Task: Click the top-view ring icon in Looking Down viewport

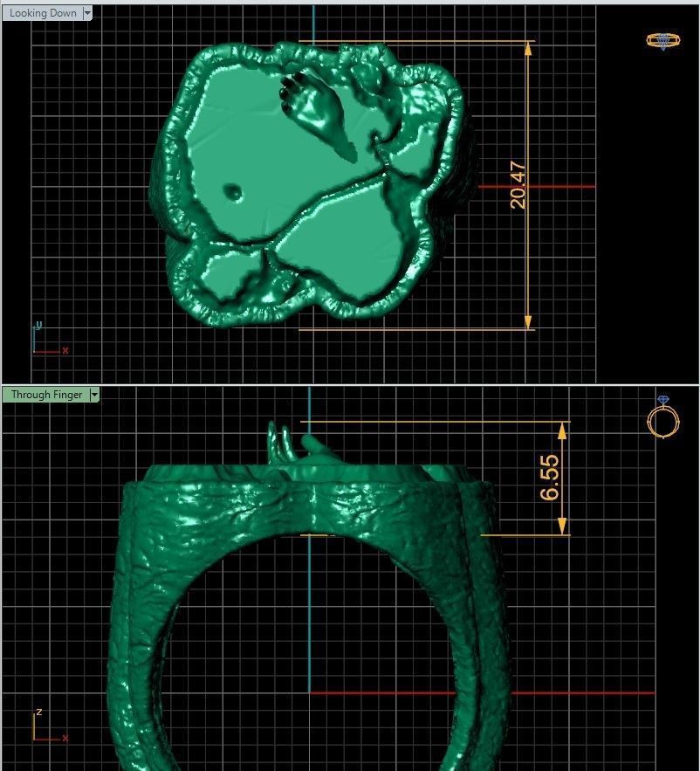Action: tap(663, 41)
